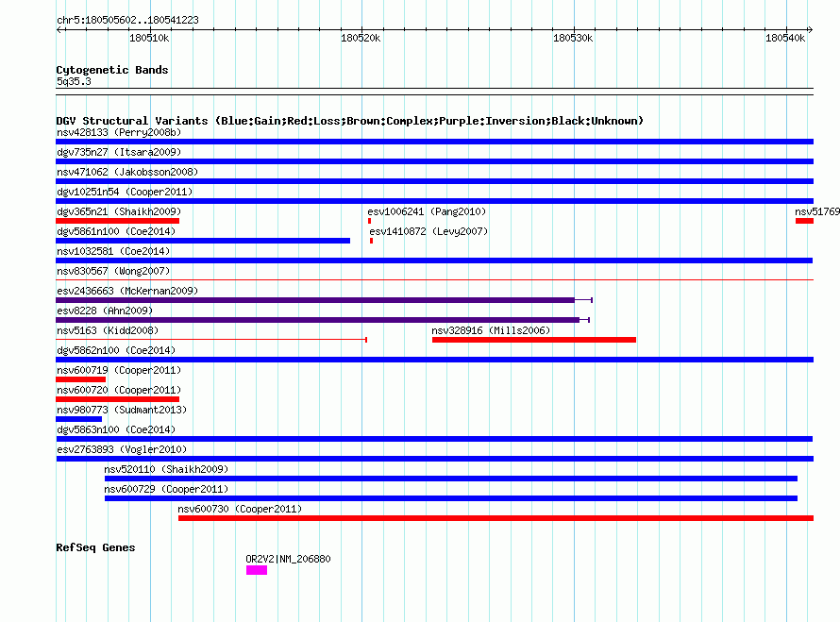Click the dgv365n21 (Shaikh2009) red loss bar

[117, 221]
